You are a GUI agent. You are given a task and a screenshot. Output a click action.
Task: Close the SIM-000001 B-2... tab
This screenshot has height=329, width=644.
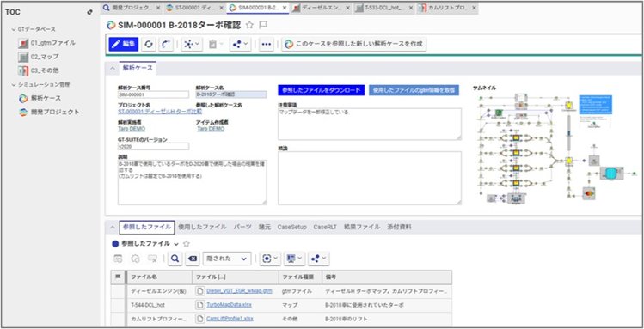pos(285,8)
